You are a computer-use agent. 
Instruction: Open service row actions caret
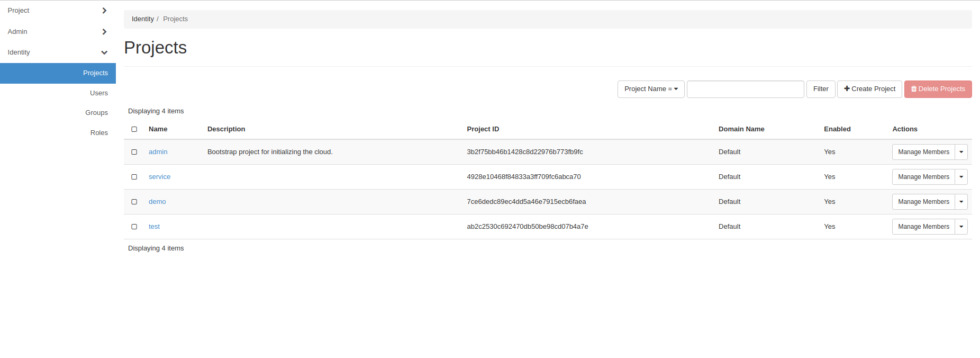(961, 177)
